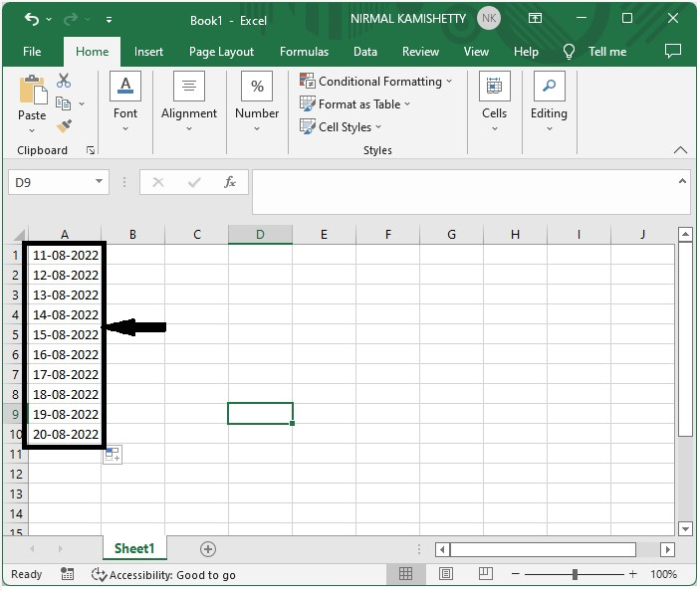Click the Redo arrow icon
The image size is (700, 591).
pyautogui.click(x=71, y=19)
